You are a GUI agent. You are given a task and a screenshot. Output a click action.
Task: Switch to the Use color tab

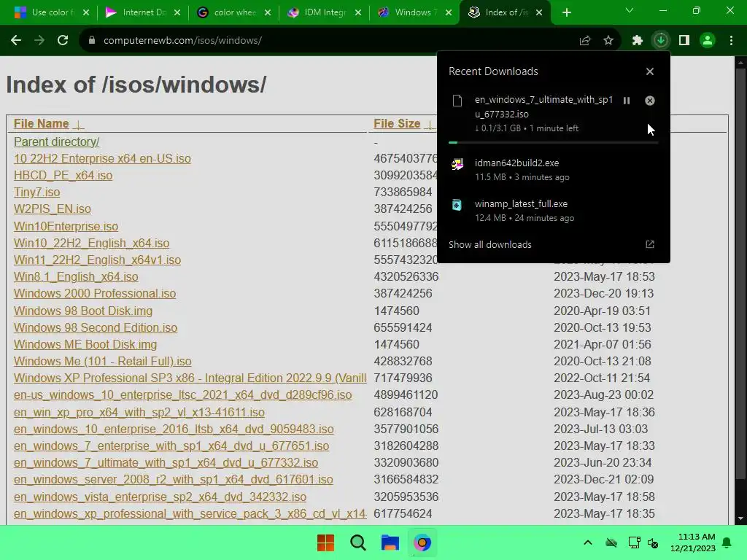click(x=53, y=12)
